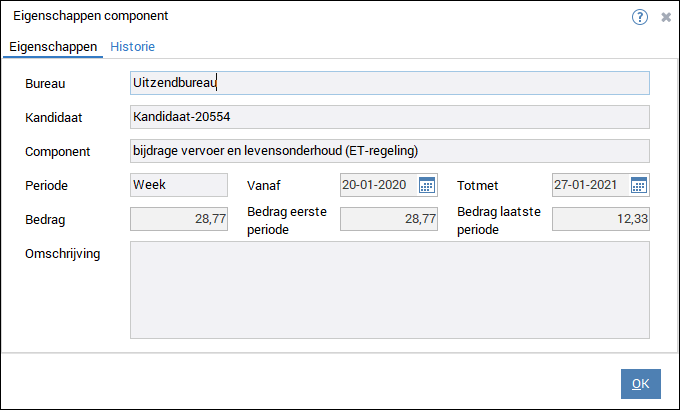
Task: Click the Omschrijving label
Action: coord(63,253)
